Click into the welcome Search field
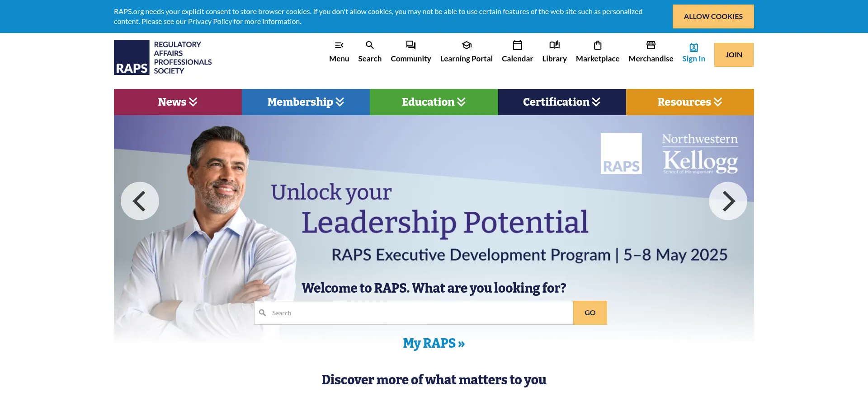Viewport: 868px width, 401px height. (420, 313)
